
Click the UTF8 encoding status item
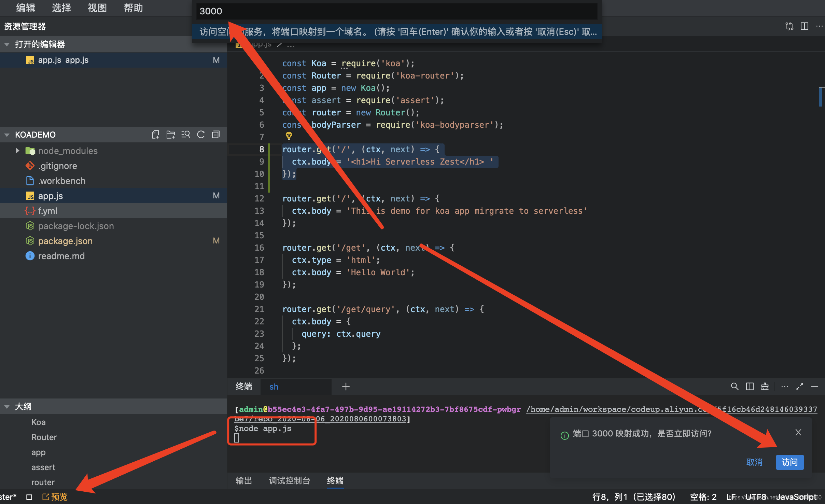click(756, 497)
